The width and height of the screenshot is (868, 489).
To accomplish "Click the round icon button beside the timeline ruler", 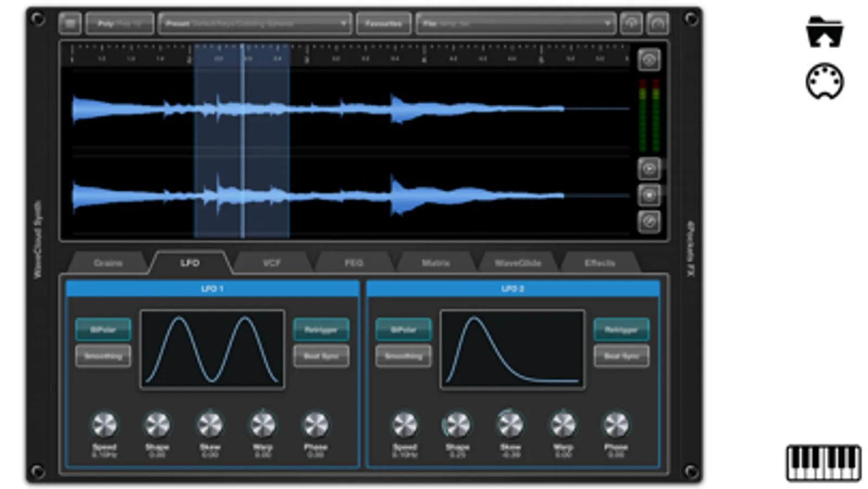I will point(649,60).
